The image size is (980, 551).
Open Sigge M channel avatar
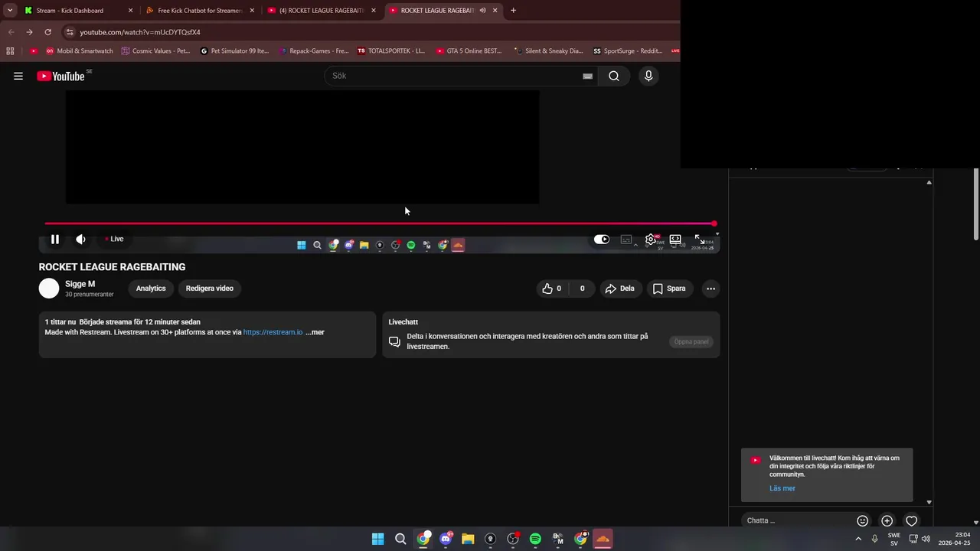pos(49,289)
